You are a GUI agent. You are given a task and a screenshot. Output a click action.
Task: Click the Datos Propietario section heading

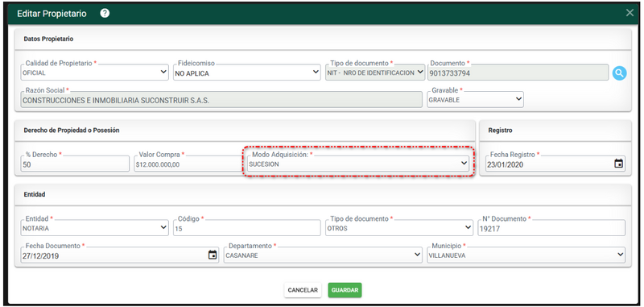click(48, 39)
